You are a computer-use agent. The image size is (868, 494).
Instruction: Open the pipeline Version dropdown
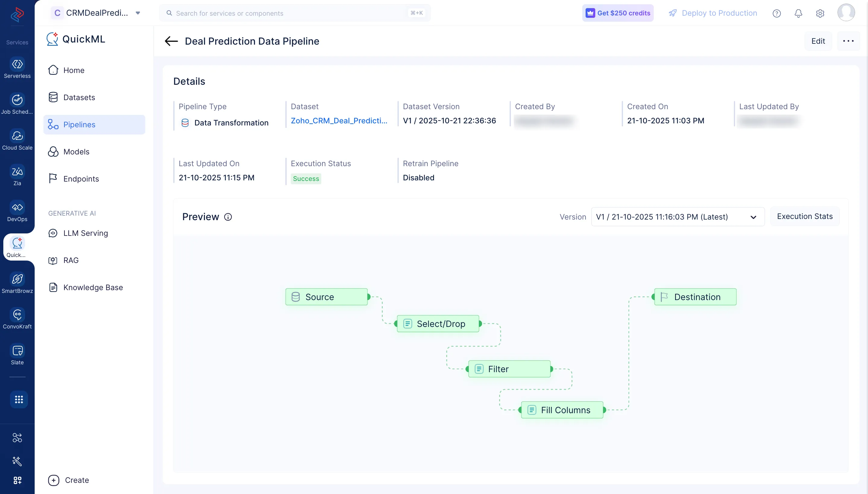753,217
